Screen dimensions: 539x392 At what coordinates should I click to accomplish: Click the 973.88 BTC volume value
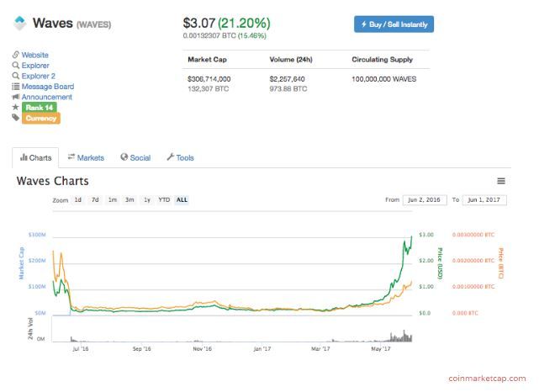click(288, 88)
